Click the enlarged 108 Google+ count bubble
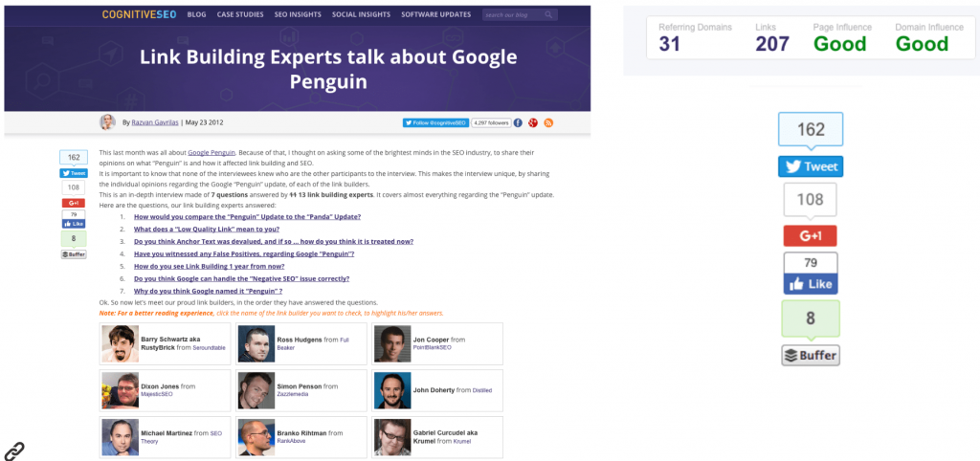 click(810, 200)
